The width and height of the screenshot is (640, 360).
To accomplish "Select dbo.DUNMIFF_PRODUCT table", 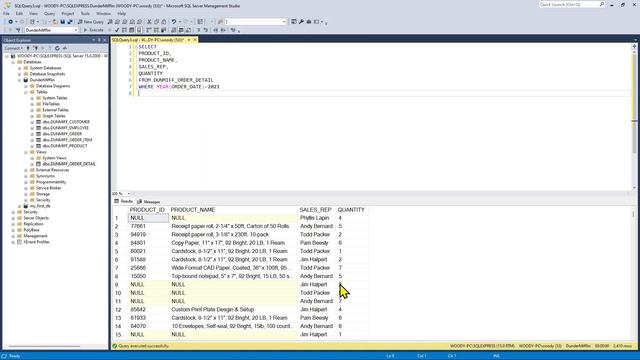I will click(x=64, y=146).
